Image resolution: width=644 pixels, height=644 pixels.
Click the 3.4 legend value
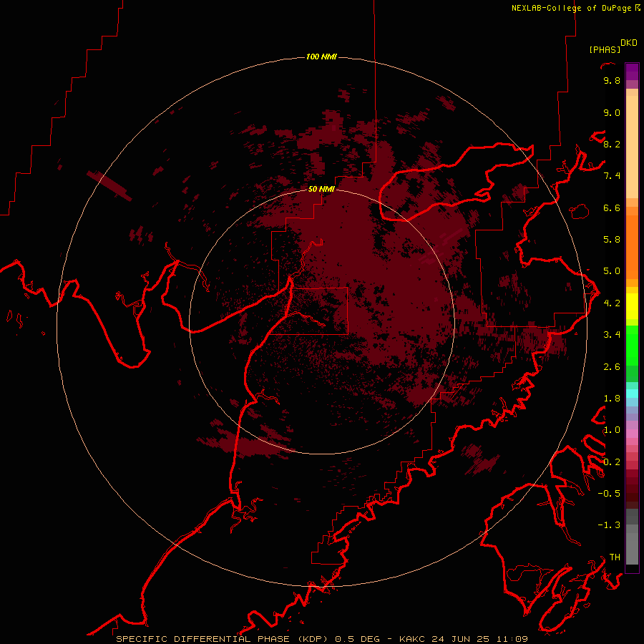coord(612,335)
